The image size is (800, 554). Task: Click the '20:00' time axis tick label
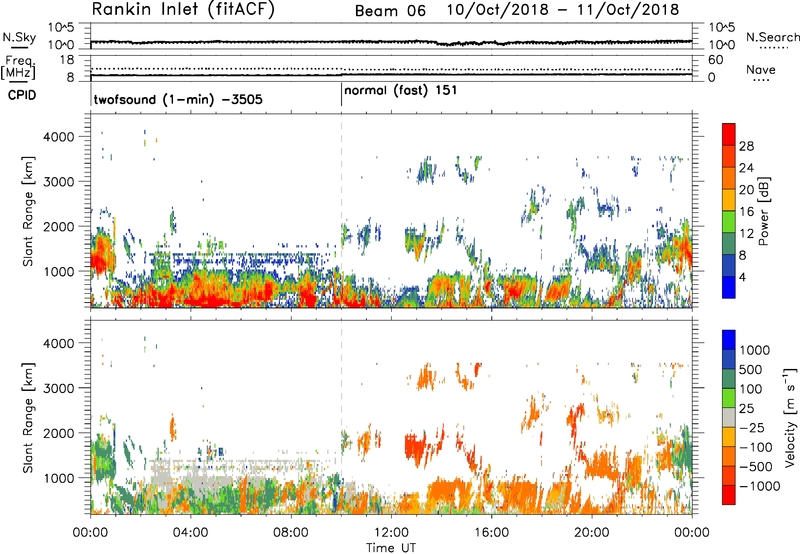592,533
